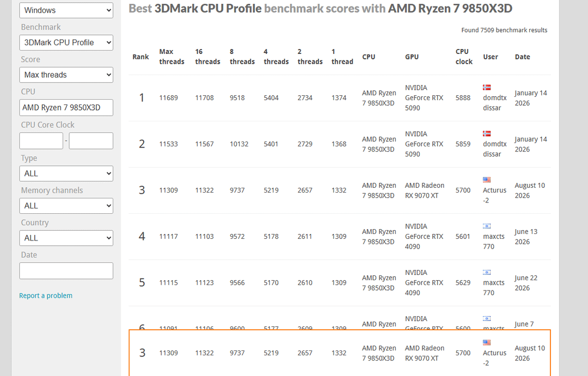Open the Type dropdown set to ALL
Viewport: 588px width, 376px height.
66,174
